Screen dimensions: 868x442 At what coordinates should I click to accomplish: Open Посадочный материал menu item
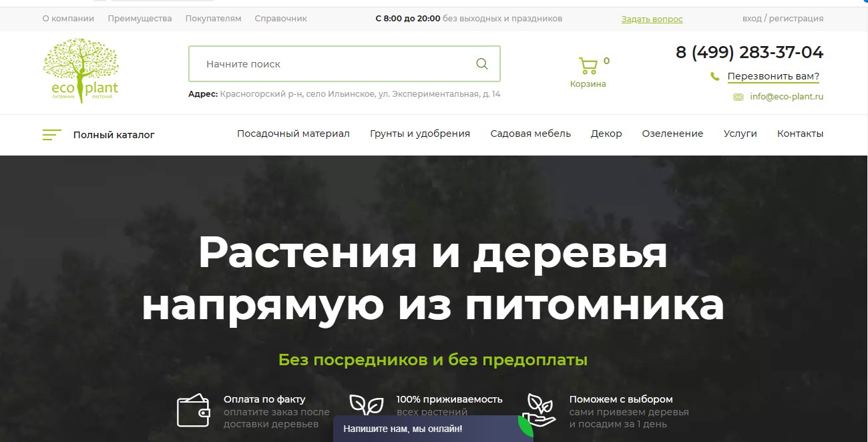293,134
